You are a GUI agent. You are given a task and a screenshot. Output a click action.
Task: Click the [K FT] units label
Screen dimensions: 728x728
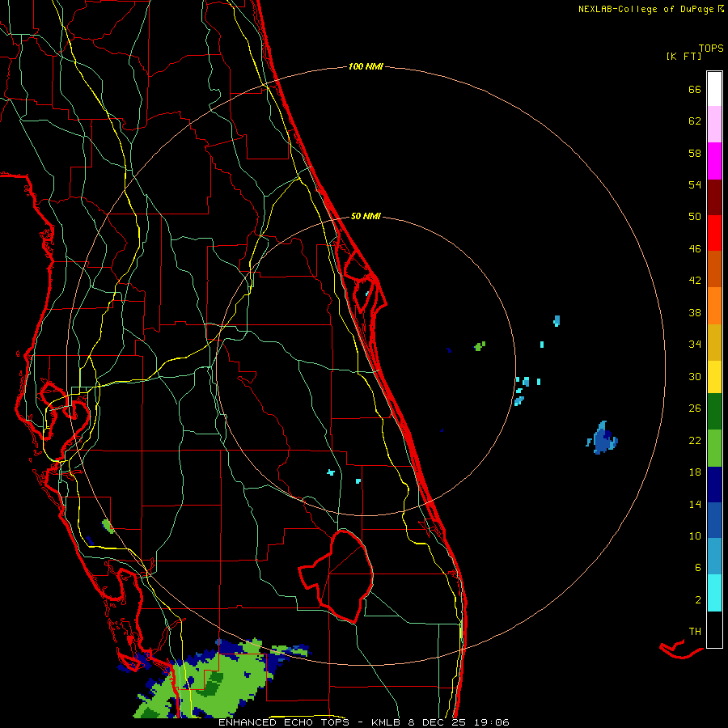click(x=684, y=56)
